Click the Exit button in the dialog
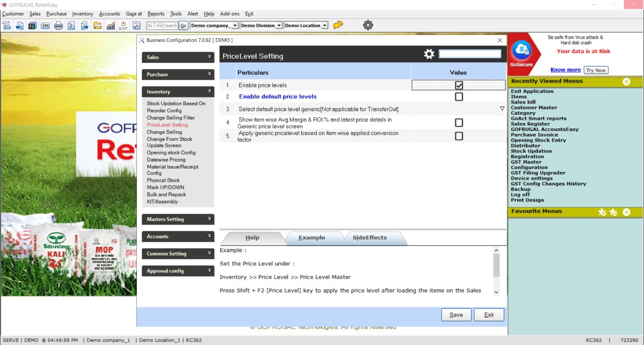Viewport: 644px width, 345px height. pos(489,315)
